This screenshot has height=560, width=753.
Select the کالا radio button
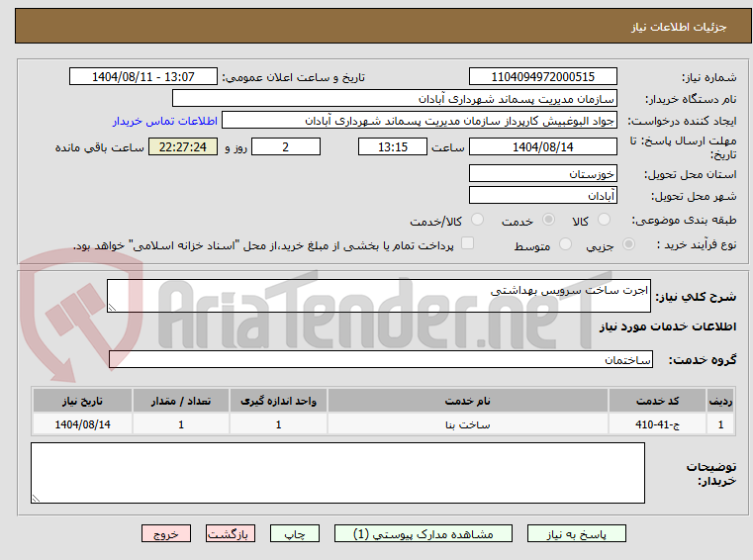[x=604, y=220]
